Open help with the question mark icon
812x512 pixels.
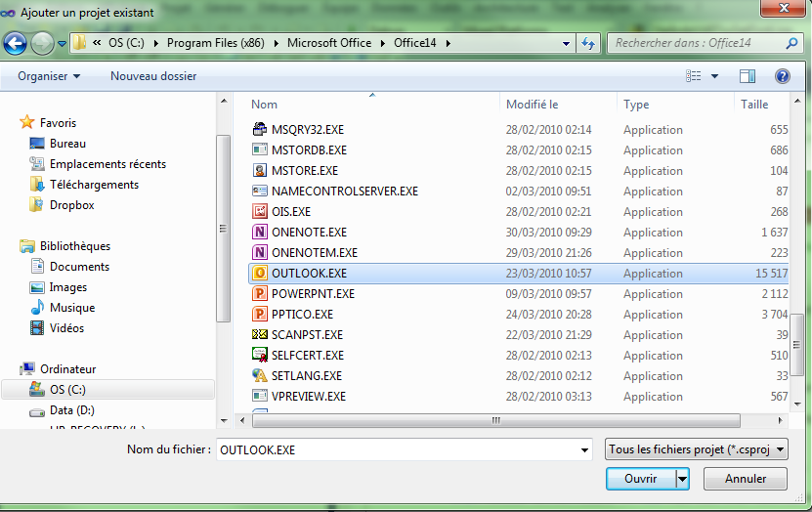782,76
